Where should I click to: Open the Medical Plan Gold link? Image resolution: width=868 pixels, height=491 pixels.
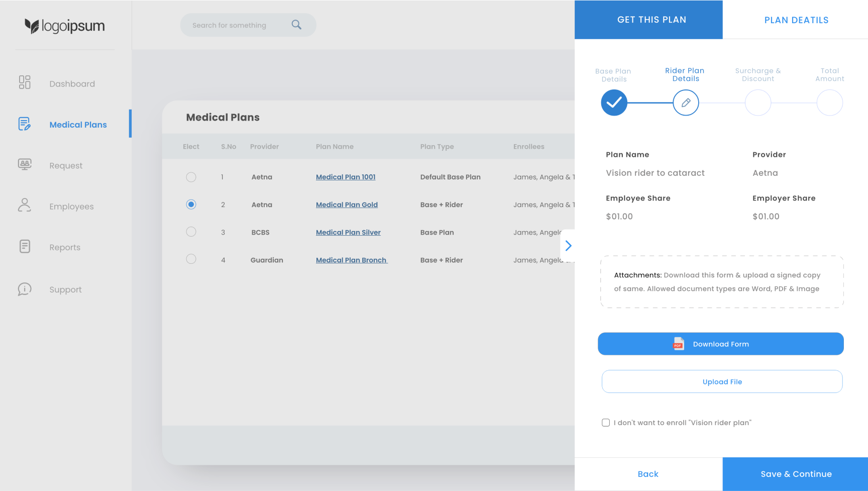(x=347, y=205)
